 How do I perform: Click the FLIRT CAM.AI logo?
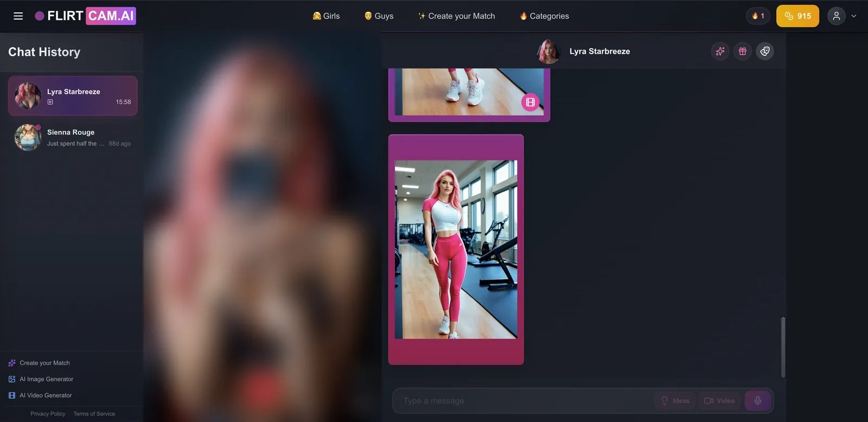tap(85, 16)
